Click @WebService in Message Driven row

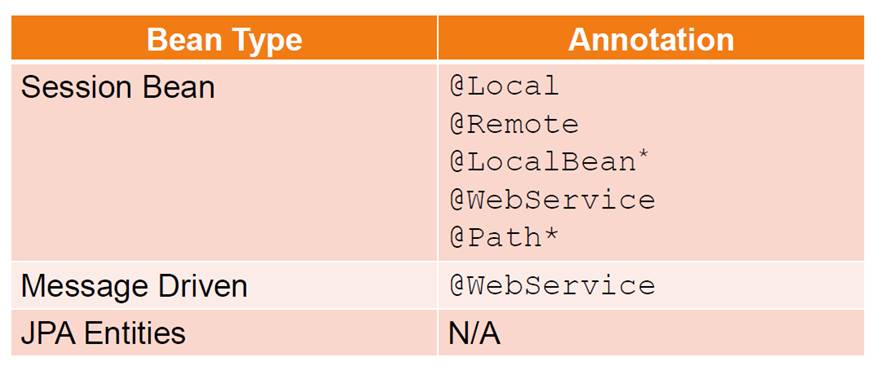pyautogui.click(x=552, y=285)
